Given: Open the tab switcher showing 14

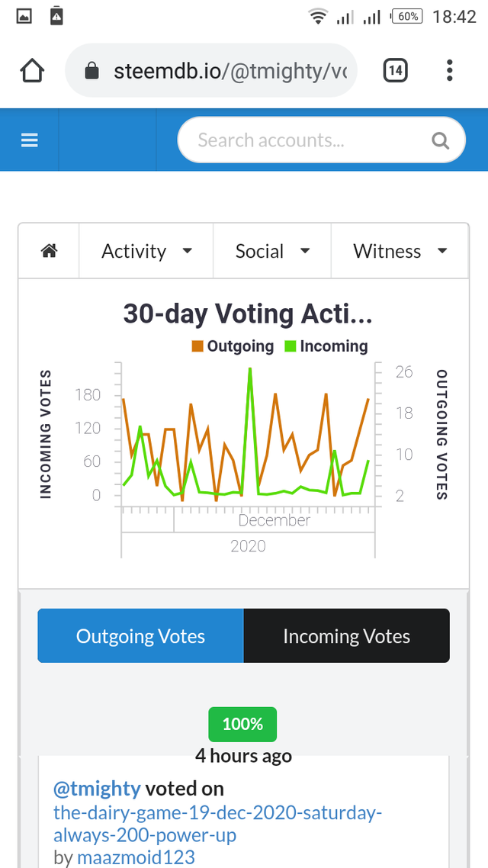Looking at the screenshot, I should [394, 72].
